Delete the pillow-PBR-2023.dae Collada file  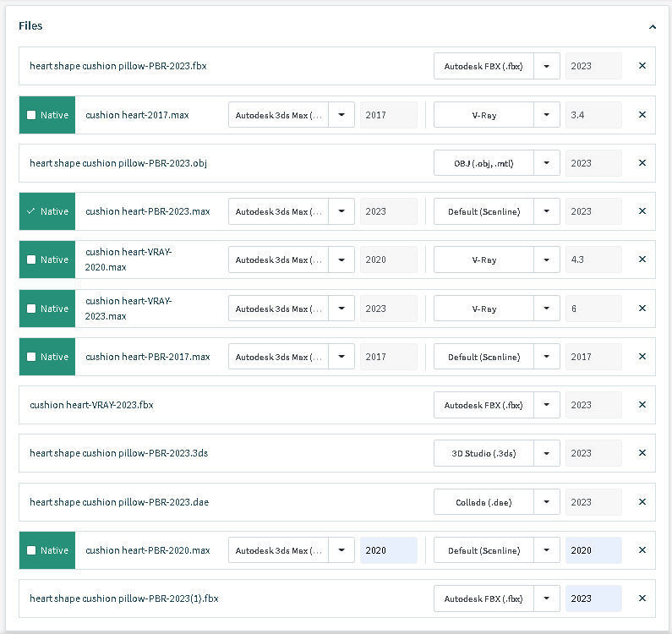pyautogui.click(x=642, y=502)
